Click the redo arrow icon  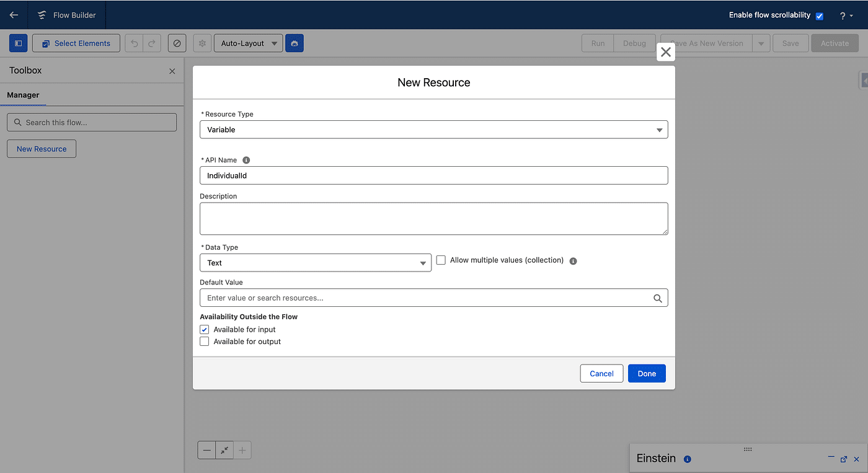pos(152,43)
